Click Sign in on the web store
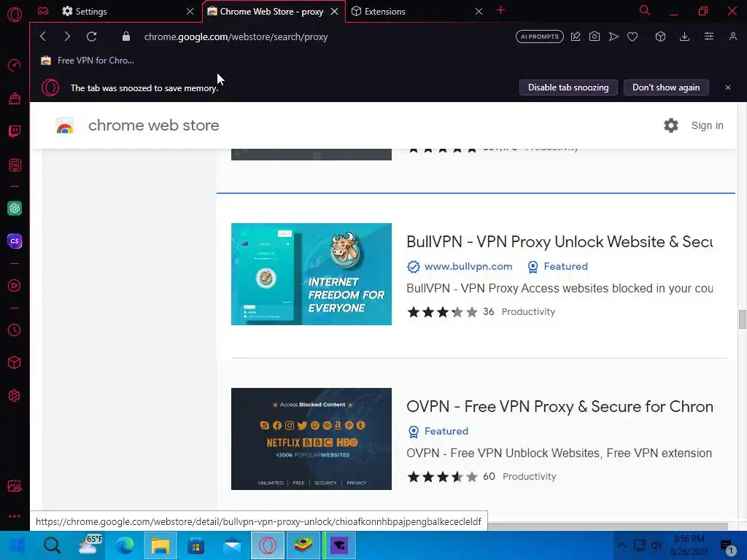The height and width of the screenshot is (560, 747). [x=707, y=125]
